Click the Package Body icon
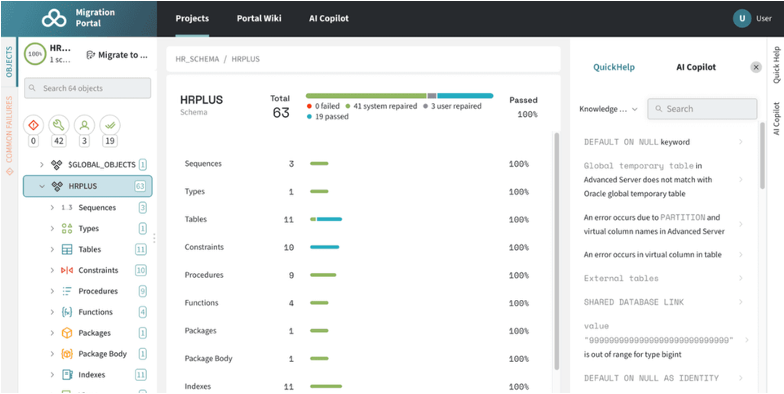This screenshot has height=394, width=784. 67,354
